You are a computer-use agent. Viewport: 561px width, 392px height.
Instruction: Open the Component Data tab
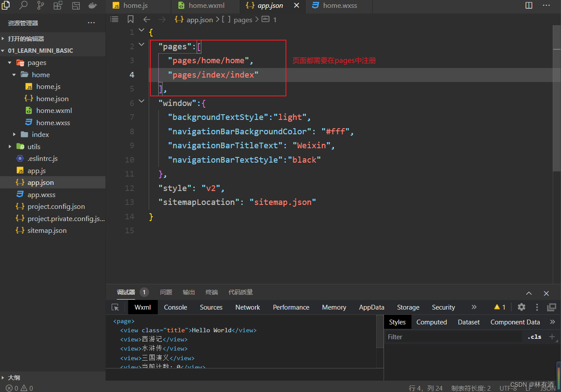tap(515, 322)
